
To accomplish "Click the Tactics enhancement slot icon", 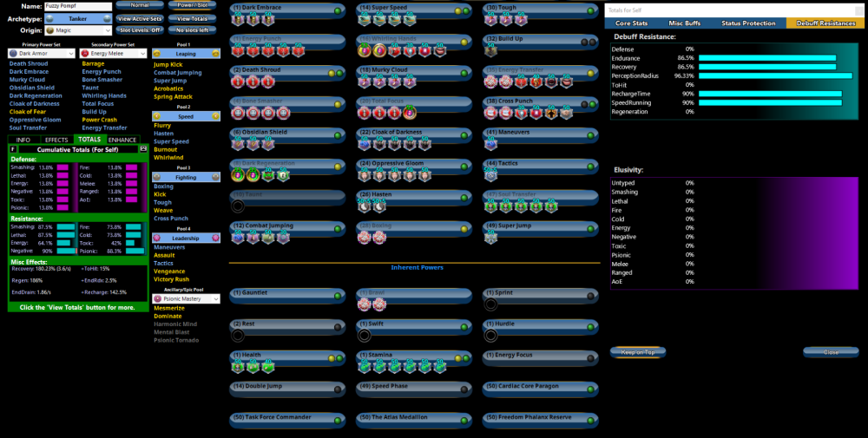I will pyautogui.click(x=491, y=175).
